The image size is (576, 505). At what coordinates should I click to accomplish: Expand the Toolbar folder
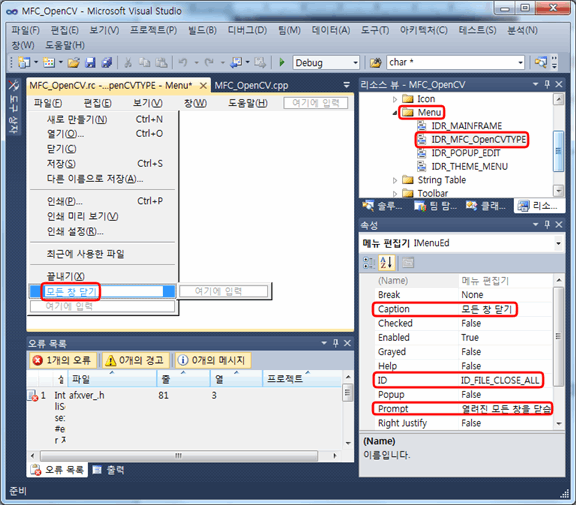(x=395, y=194)
